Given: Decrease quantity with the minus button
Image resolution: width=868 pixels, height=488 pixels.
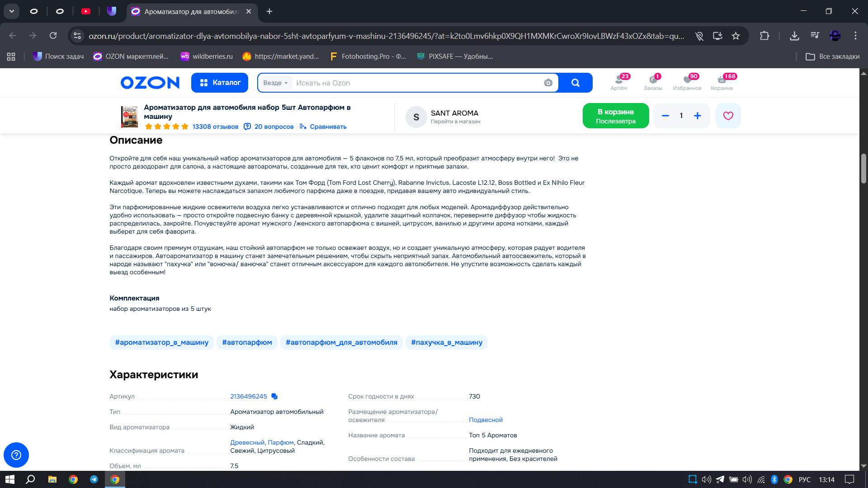Looking at the screenshot, I should coord(665,116).
